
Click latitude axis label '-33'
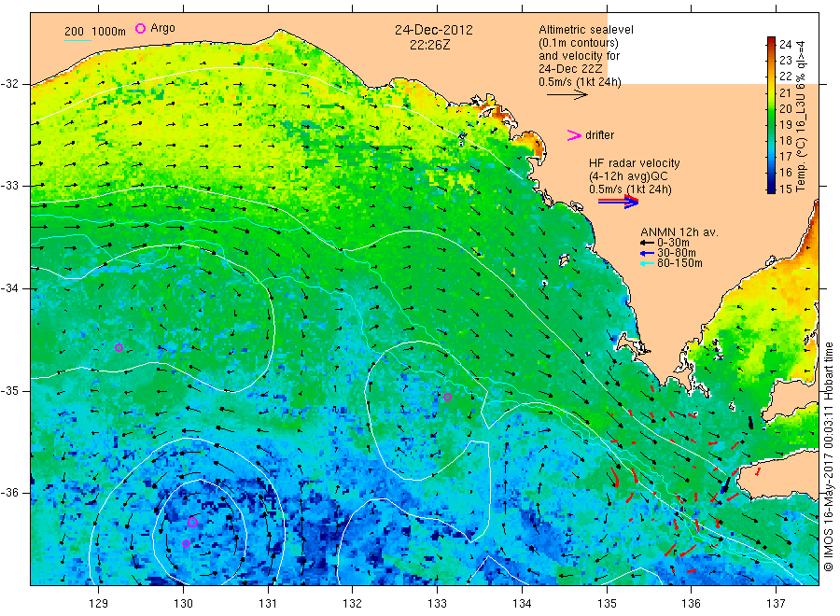coord(9,186)
